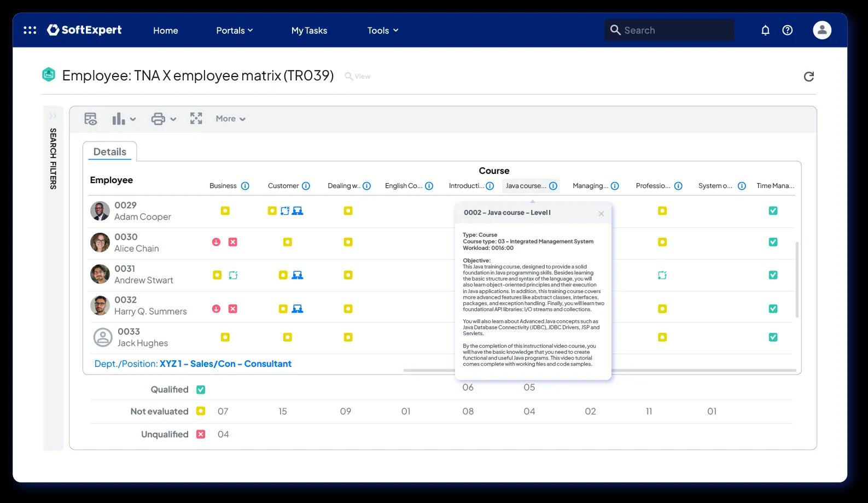Open the XYZ1 – Sales/Con – Consultant link
This screenshot has height=503, width=868.
[225, 364]
